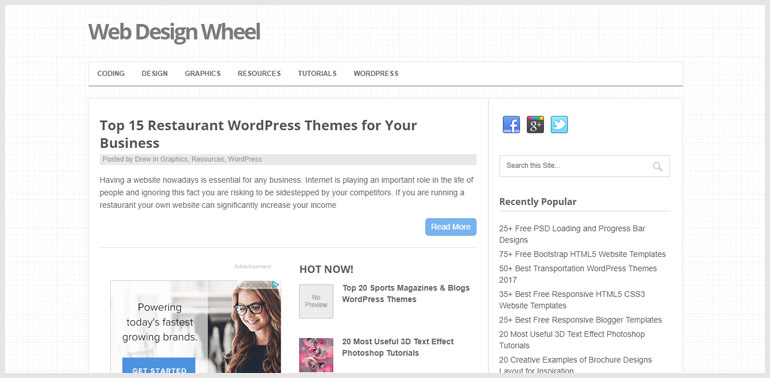Open 75+ Free Bootstrap HTML5 Website Templates

click(x=582, y=254)
